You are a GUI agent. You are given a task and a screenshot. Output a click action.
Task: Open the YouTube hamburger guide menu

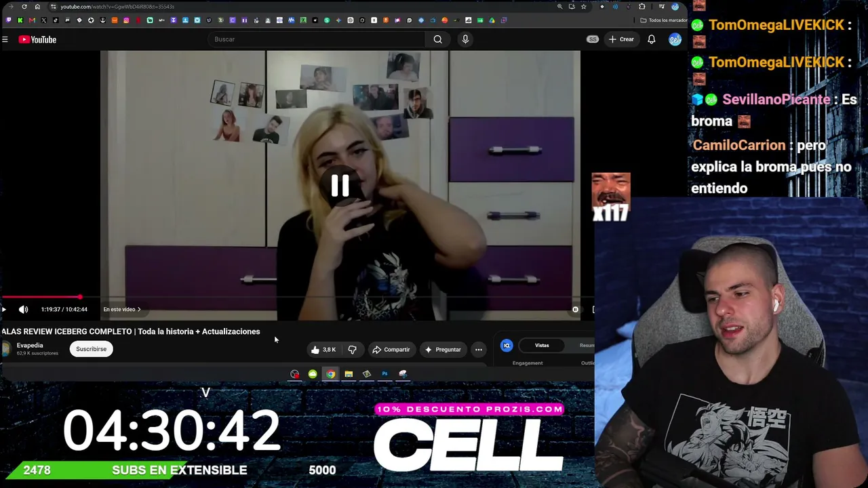5,39
